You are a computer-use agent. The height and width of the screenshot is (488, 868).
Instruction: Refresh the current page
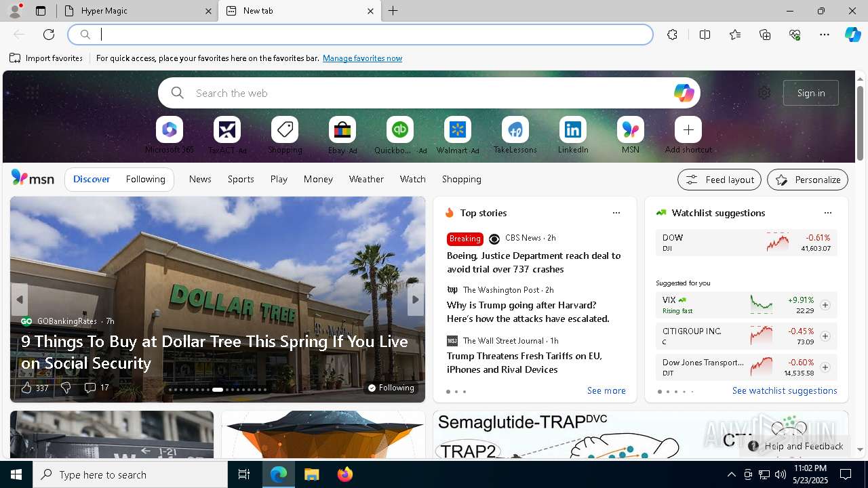pos(49,35)
